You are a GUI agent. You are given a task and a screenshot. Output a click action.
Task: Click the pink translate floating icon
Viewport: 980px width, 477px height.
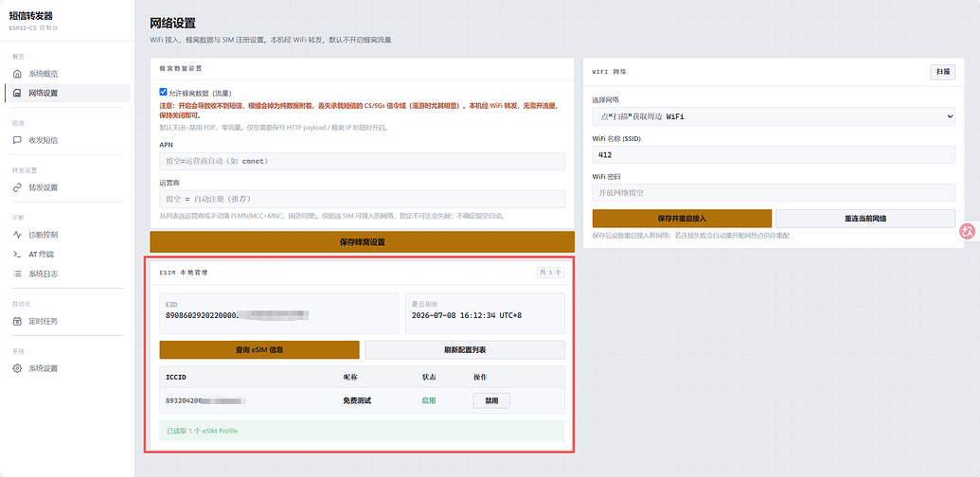coord(967,231)
